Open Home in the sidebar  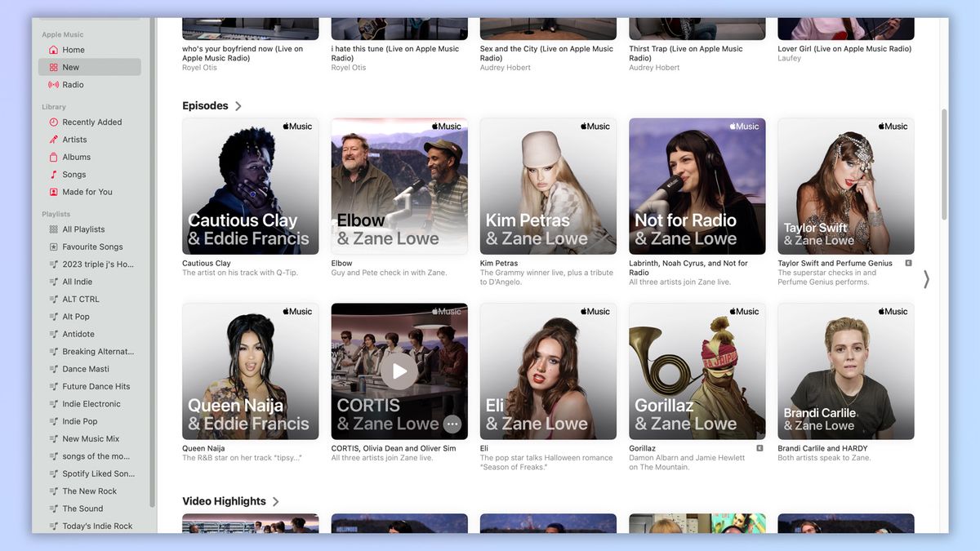pos(90,50)
